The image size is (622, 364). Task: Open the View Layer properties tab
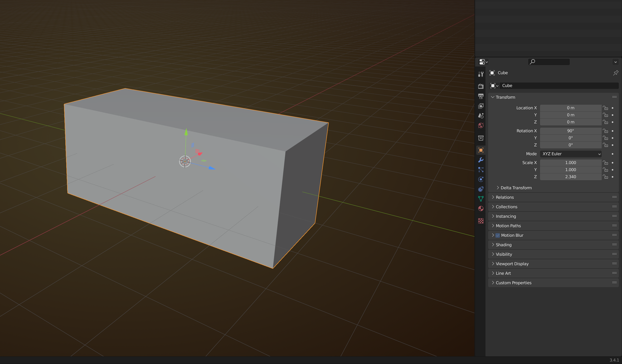pyautogui.click(x=481, y=106)
